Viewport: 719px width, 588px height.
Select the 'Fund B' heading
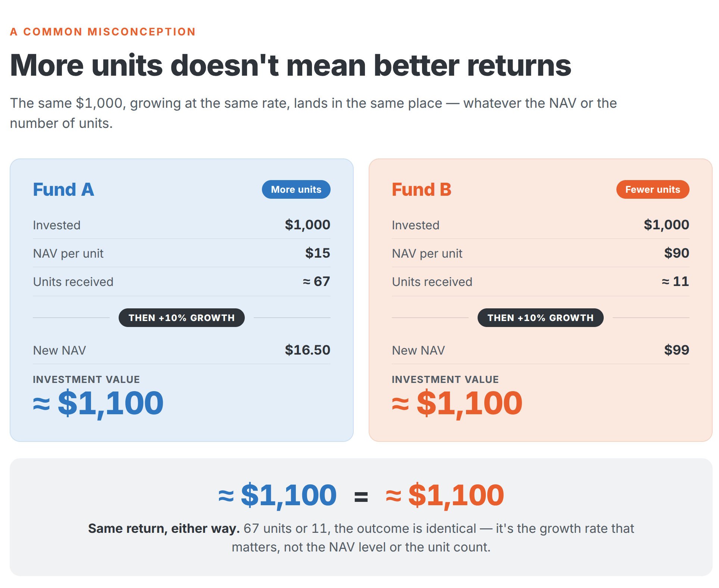422,189
